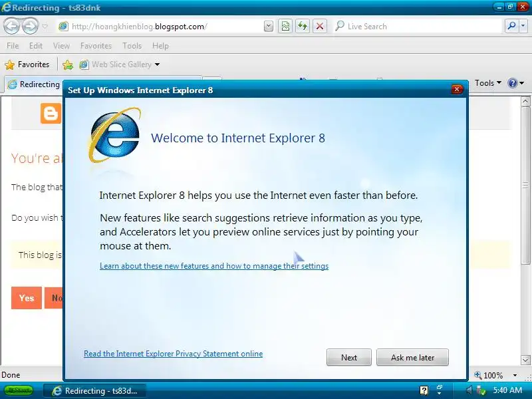Viewport: 532px width, 399px height.
Task: Click the 5:40 AM taskbar clock
Action: [x=507, y=390]
